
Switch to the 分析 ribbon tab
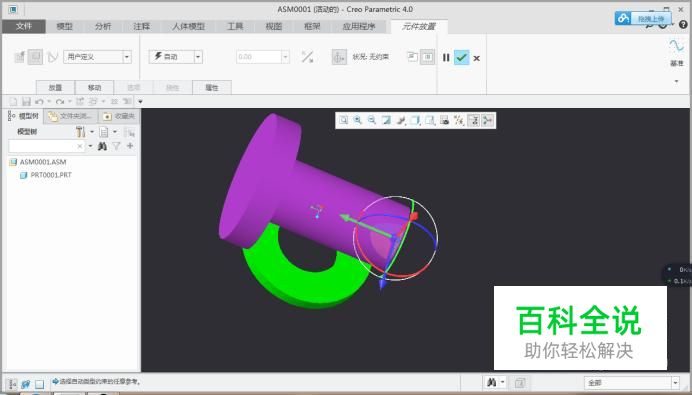point(103,26)
